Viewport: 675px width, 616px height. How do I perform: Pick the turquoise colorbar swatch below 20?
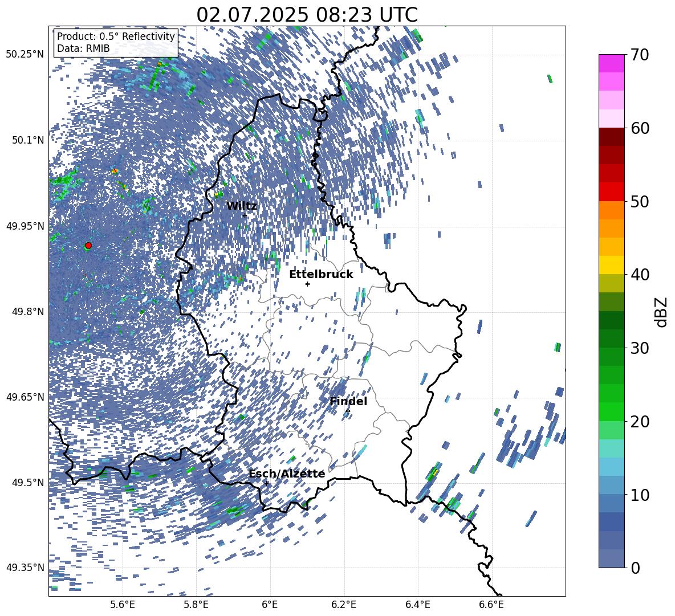point(611,448)
